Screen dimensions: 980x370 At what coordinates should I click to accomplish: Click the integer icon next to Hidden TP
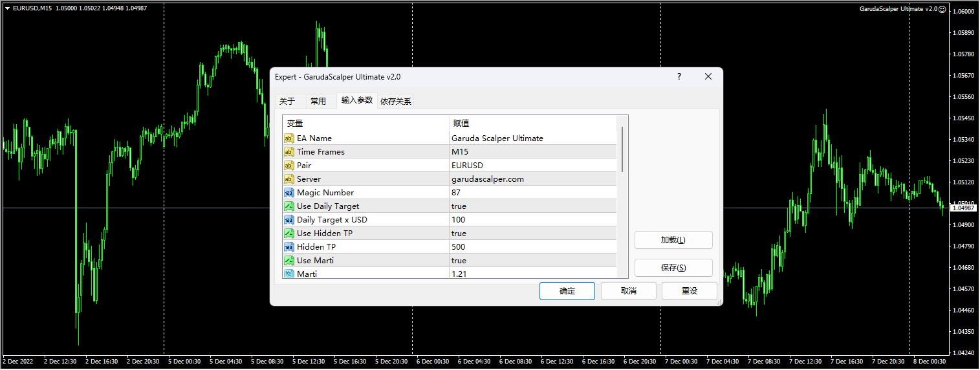(x=289, y=247)
